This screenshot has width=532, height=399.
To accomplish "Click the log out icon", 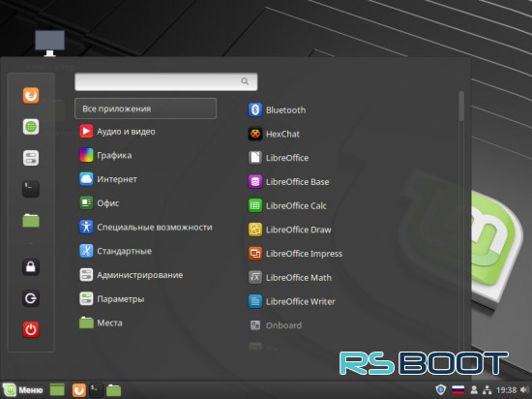I will tap(31, 298).
